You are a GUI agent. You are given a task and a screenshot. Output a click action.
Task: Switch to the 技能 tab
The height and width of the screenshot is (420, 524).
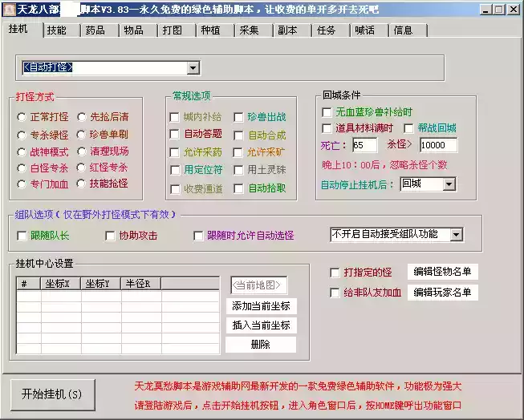[62, 30]
